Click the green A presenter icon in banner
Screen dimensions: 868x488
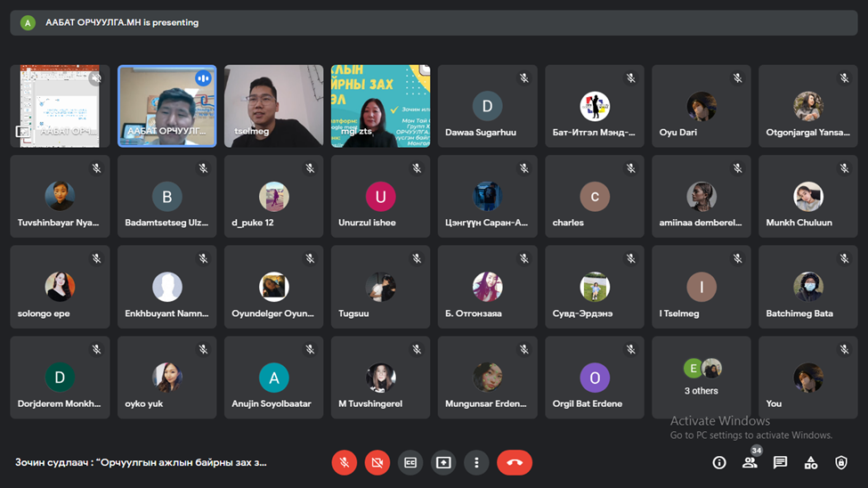28,23
